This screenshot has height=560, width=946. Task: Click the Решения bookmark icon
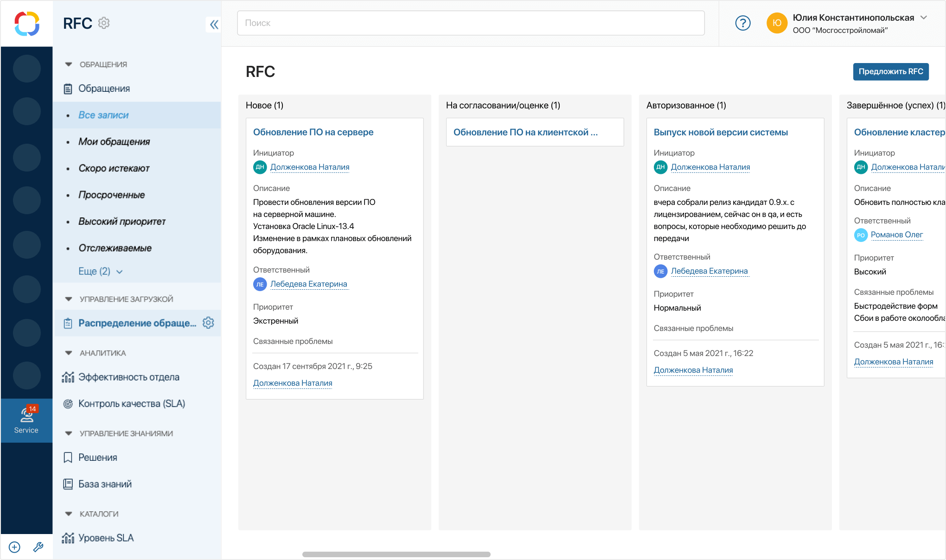(x=68, y=458)
